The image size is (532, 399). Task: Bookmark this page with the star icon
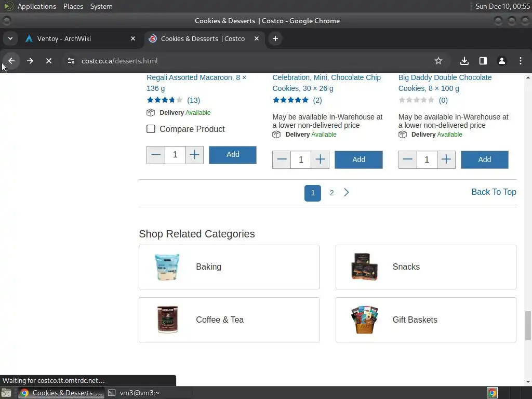pyautogui.click(x=438, y=61)
